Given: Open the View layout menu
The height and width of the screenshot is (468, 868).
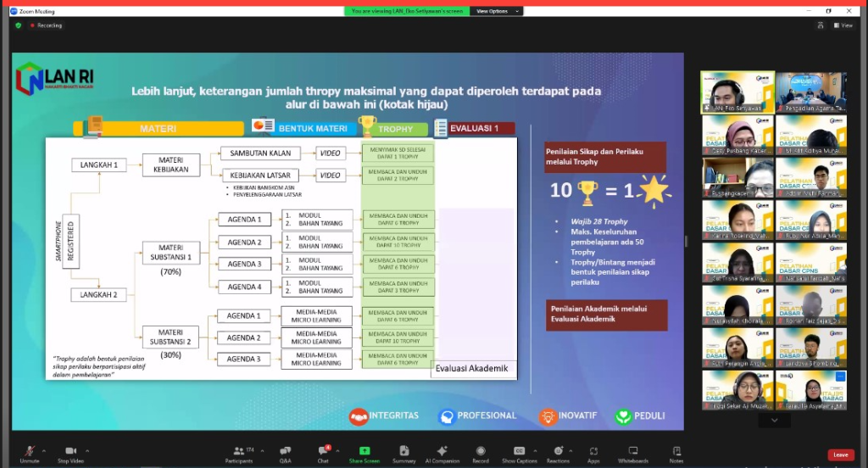Looking at the screenshot, I should pos(843,25).
